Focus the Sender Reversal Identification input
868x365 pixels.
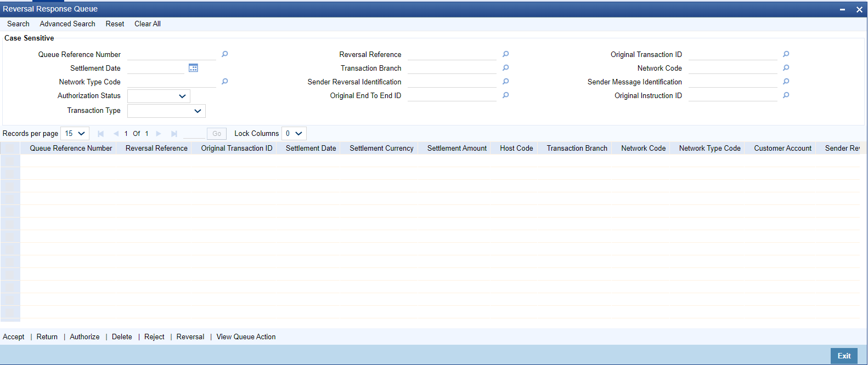452,82
